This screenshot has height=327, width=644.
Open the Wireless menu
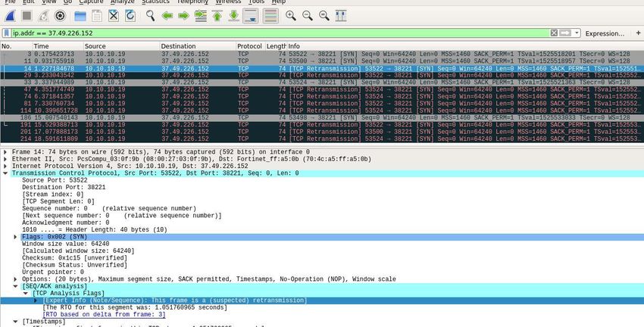[x=228, y=2]
